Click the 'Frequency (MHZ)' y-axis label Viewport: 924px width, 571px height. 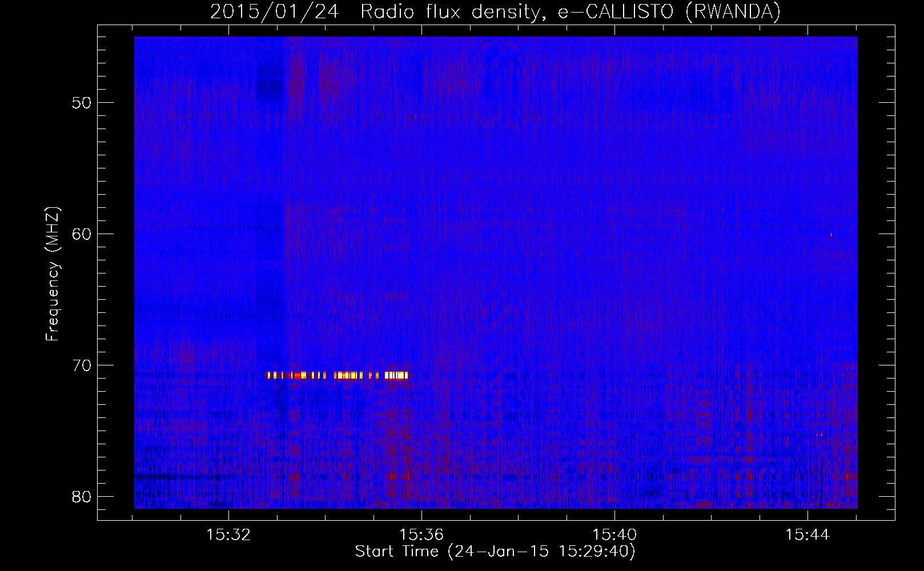tap(53, 274)
